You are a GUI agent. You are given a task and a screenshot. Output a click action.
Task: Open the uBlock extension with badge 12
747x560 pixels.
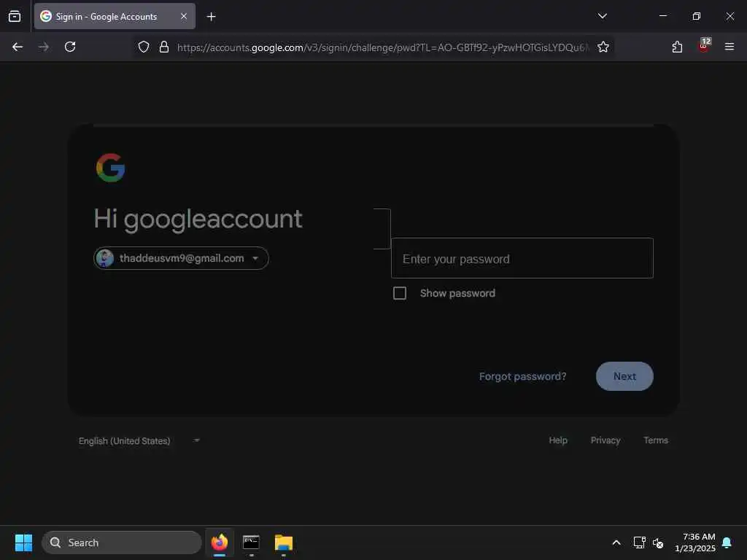tap(704, 46)
